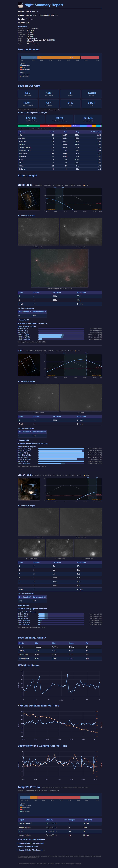
Task: Collapse Yield and Imaging Overhead Analysis
Action: pyautogui.click(x=32, y=113)
